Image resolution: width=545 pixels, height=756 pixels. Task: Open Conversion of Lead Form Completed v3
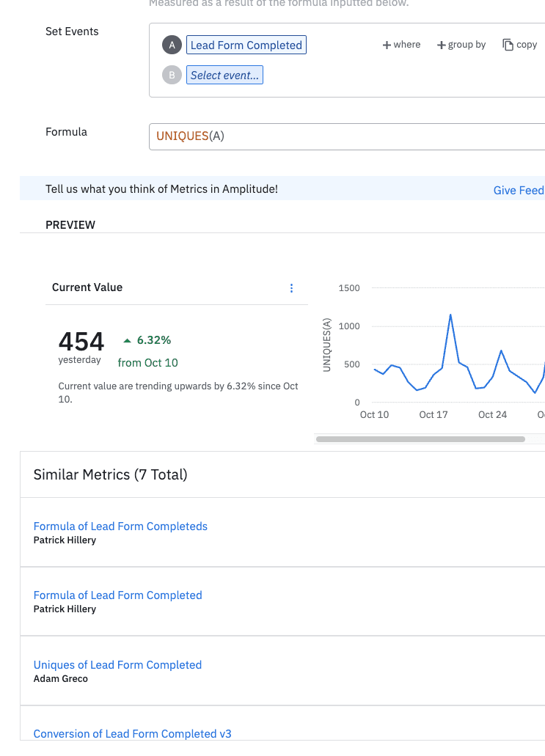tap(132, 733)
